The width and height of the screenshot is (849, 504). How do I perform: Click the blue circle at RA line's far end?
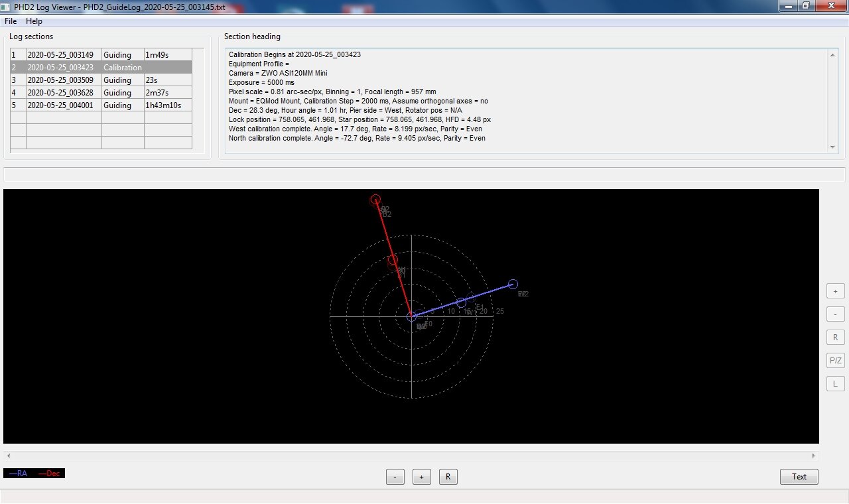[513, 284]
